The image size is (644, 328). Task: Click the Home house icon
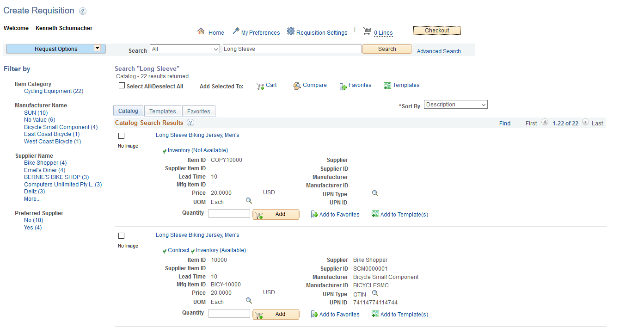pos(201,31)
